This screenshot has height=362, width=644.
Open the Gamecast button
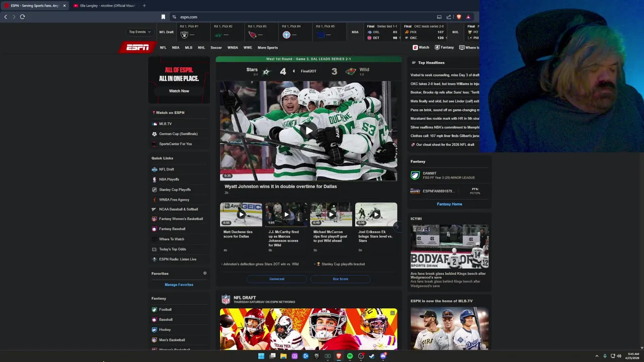pos(277,279)
